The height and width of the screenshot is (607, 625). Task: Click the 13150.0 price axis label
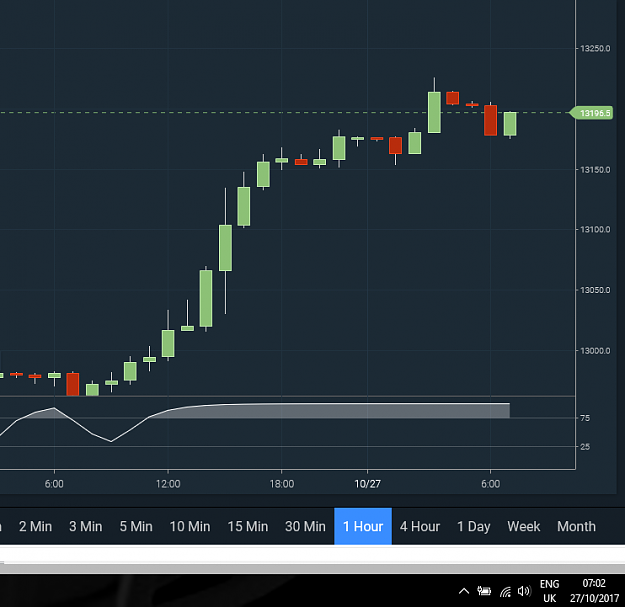click(595, 170)
